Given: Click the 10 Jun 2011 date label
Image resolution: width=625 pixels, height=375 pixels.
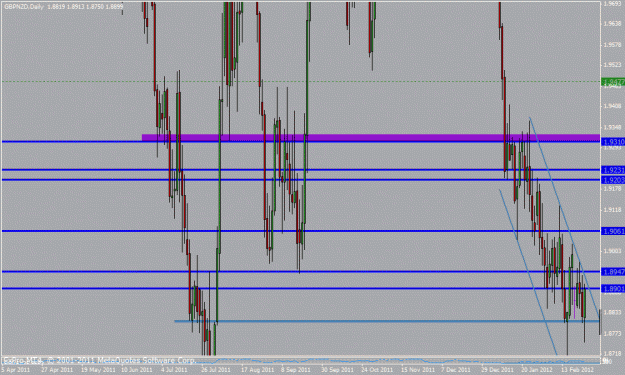Looking at the screenshot, I should click(x=137, y=370).
